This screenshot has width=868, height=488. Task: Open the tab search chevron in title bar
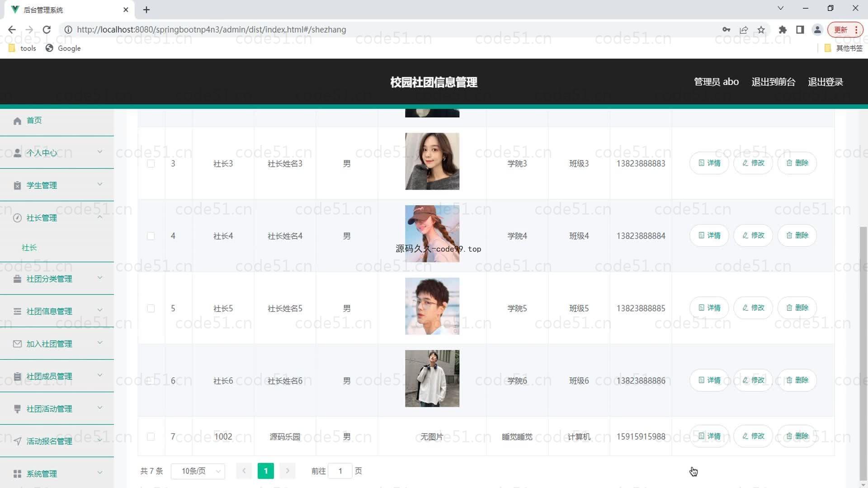pyautogui.click(x=780, y=8)
